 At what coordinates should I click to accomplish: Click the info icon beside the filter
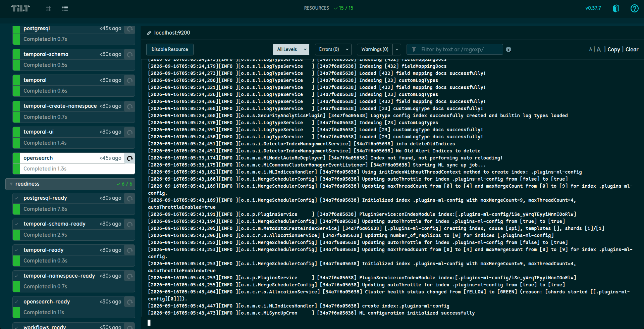coord(508,49)
